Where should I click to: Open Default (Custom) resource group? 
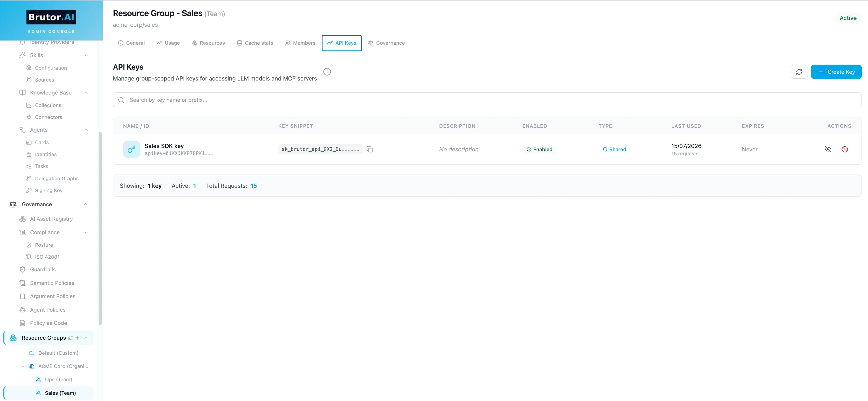(x=58, y=353)
